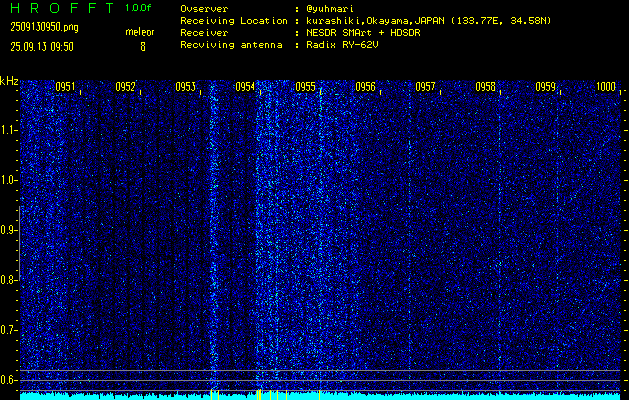Click the HROFFT title text
The width and height of the screenshot is (629, 400).
(62, 8)
